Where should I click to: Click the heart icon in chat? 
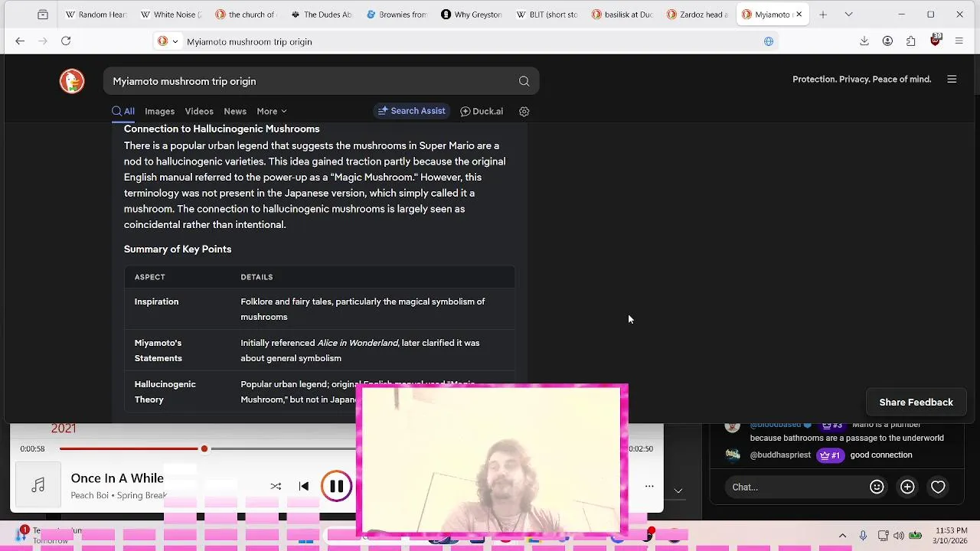(938, 487)
